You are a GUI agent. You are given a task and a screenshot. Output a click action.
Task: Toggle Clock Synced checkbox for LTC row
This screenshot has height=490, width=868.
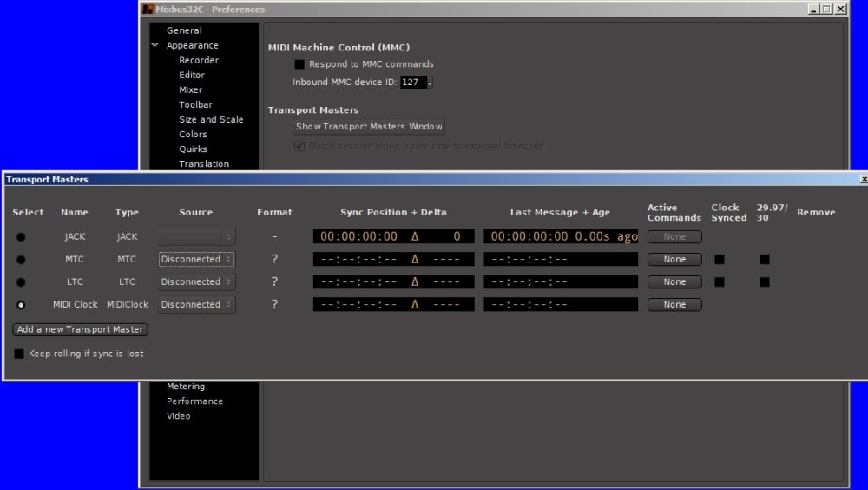pyautogui.click(x=720, y=282)
